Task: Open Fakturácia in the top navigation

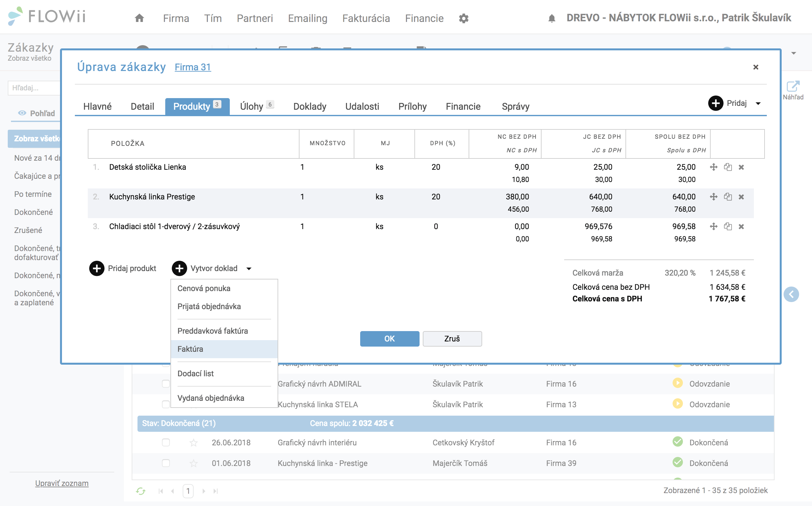Action: tap(366, 18)
